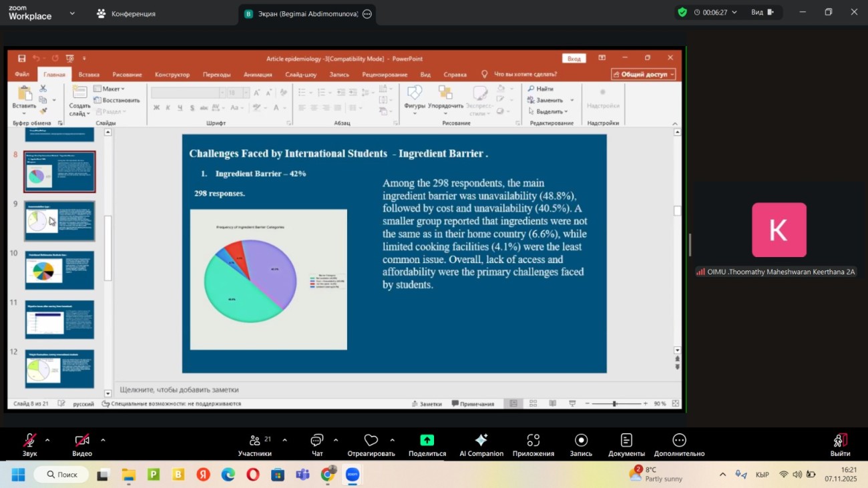Unmute the microphone (Звук)
Screen dimensions: 868x488
[30, 441]
